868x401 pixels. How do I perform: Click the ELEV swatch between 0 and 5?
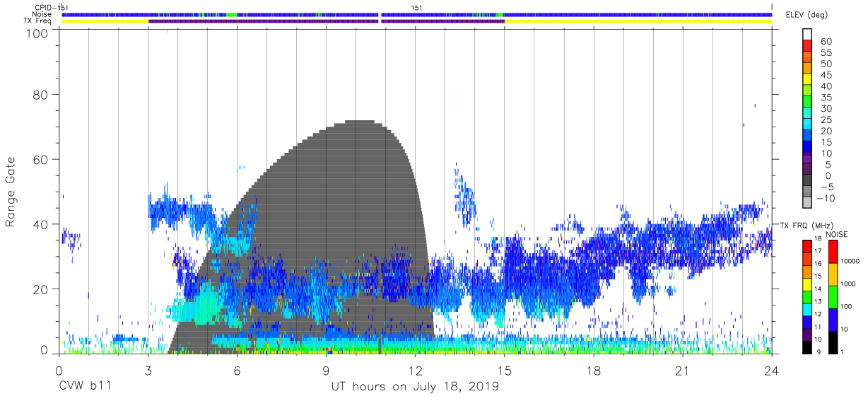click(807, 170)
